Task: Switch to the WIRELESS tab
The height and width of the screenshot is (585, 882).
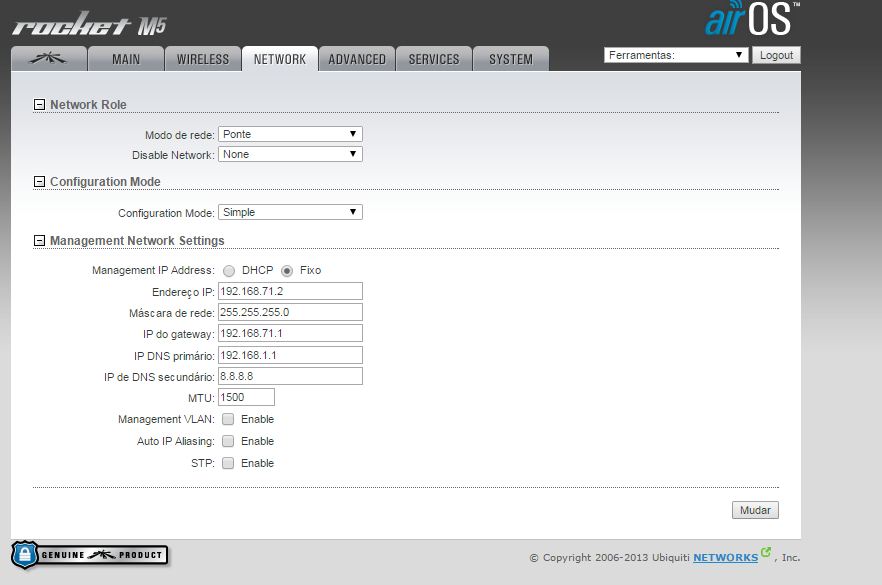Action: click(x=203, y=58)
